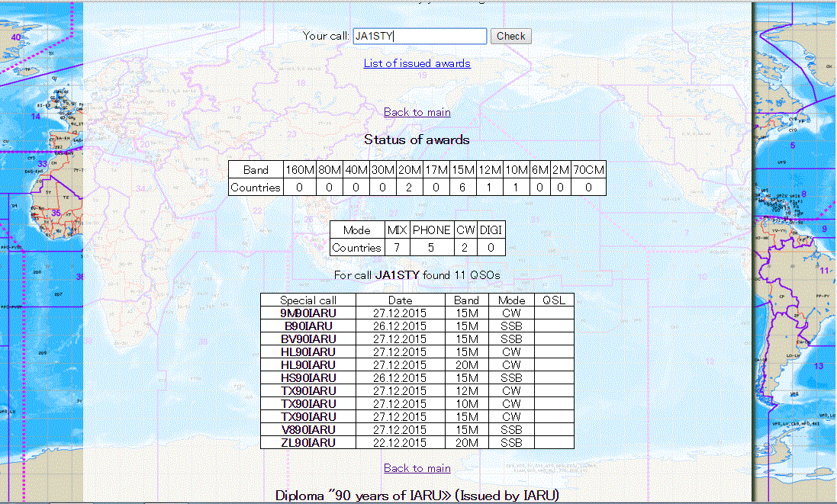Click the Date column header

click(x=401, y=300)
